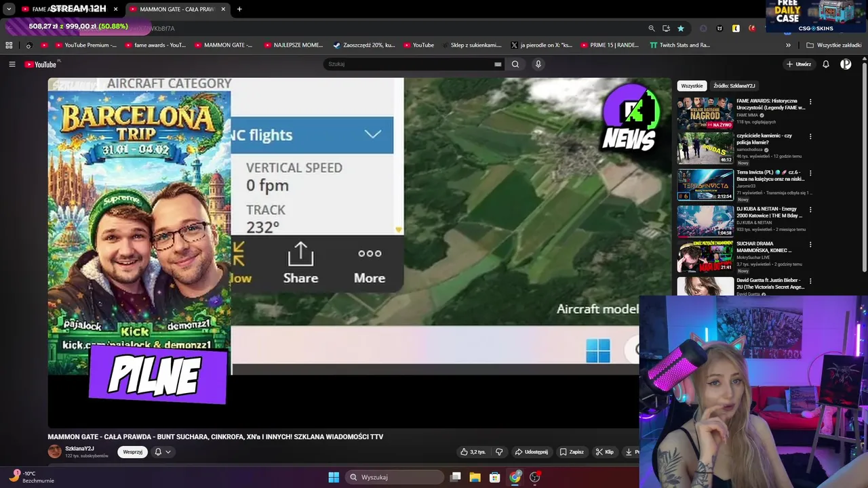Open a new browser tab with plus
The width and height of the screenshot is (868, 488).
coord(239,9)
